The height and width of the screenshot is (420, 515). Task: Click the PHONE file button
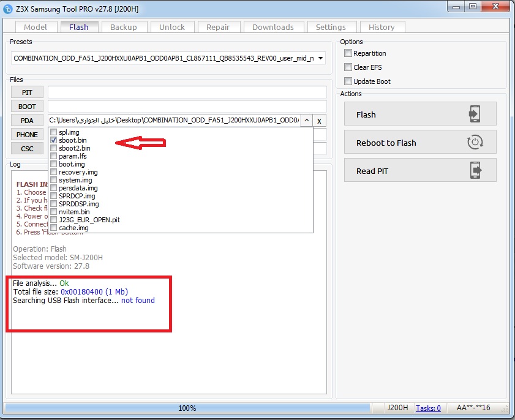[x=27, y=135]
